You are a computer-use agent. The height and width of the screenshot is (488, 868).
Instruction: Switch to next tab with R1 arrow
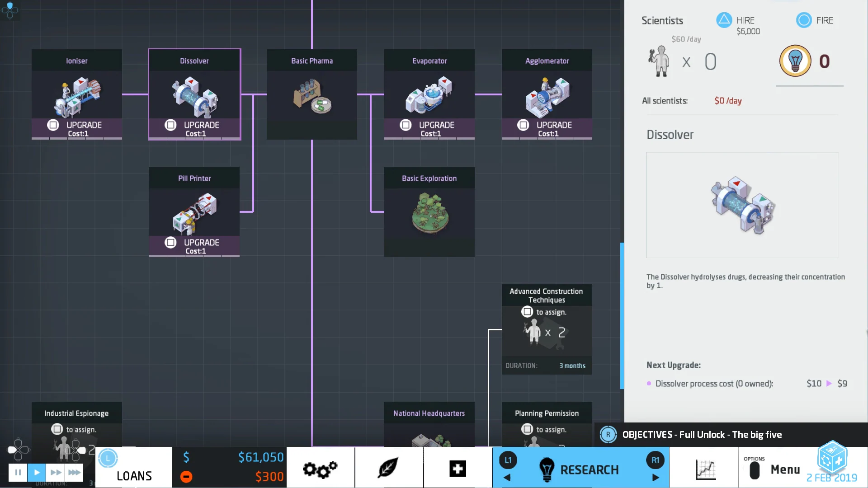(656, 477)
